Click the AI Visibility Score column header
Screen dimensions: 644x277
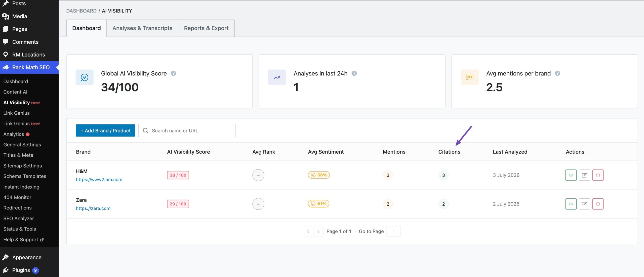(188, 152)
